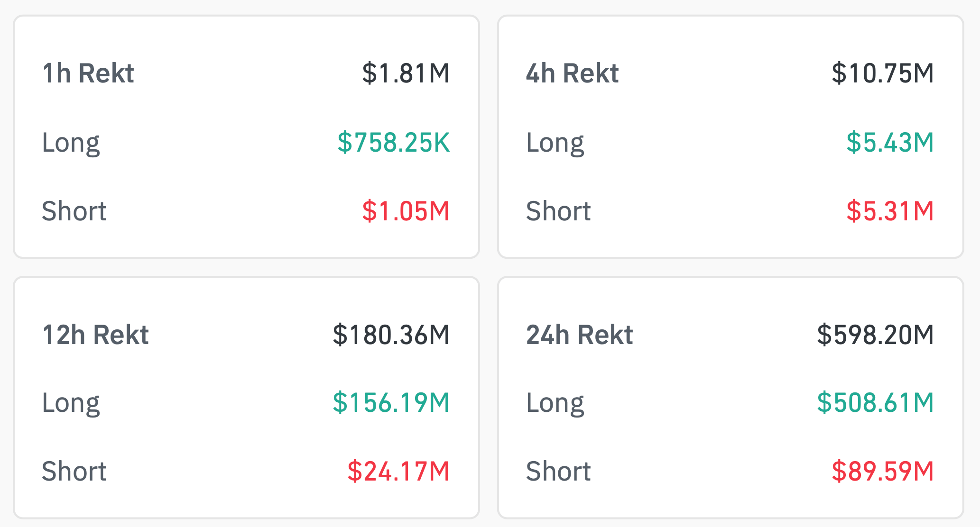Click the 24h Long $508.61M amount
This screenshot has width=980, height=527.
[x=875, y=403]
